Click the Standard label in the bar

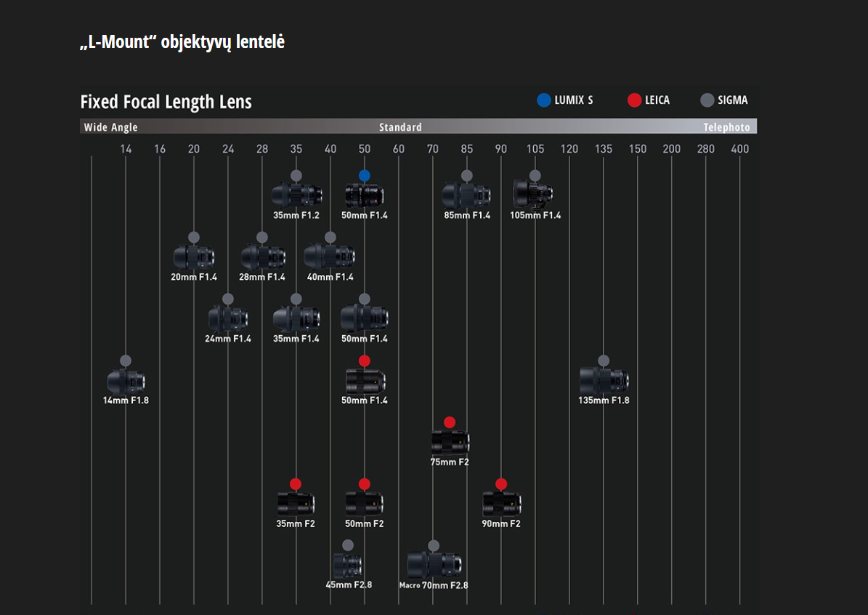click(x=400, y=127)
